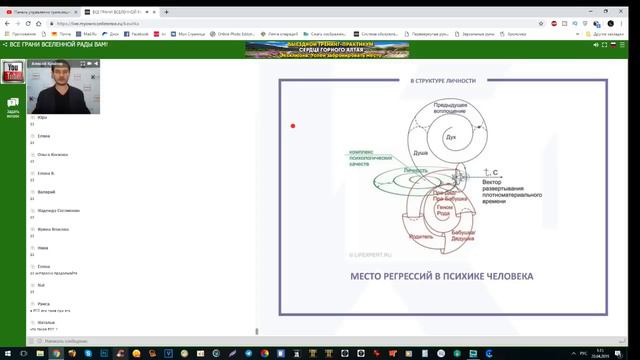Image resolution: width=640 pixels, height=360 pixels.
Task: Go back with the browser back arrow
Action: click(x=7, y=24)
